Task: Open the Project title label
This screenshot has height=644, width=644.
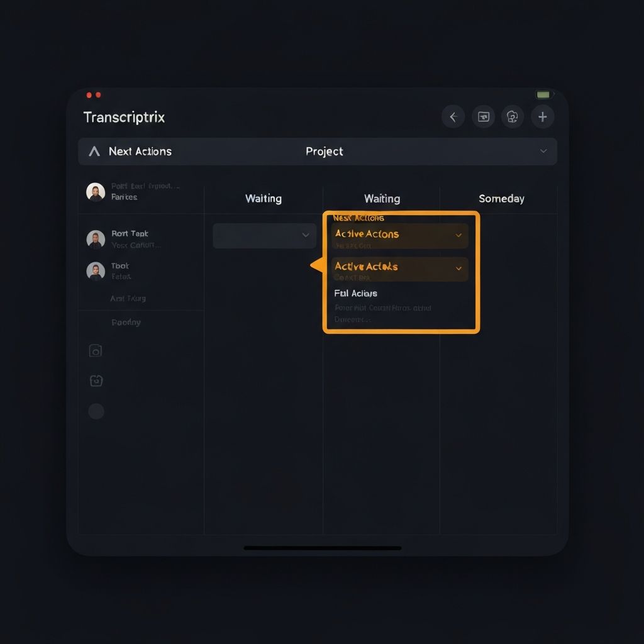Action: 325,152
